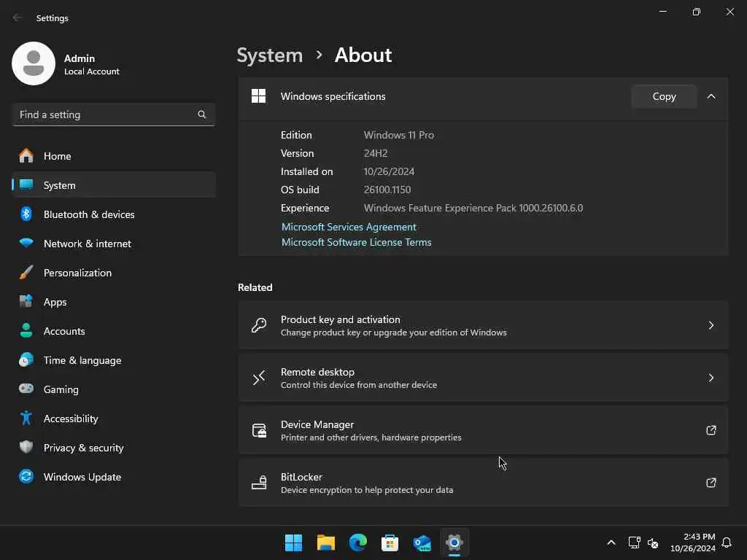Image resolution: width=747 pixels, height=560 pixels.
Task: Click the version value 24H2
Action: point(376,153)
